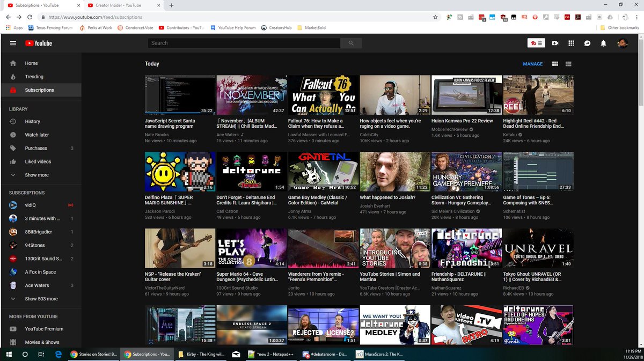Play the Delfino Plaza Super Mario Sunshine thumbnail
This screenshot has height=361, width=644.
coord(180,172)
